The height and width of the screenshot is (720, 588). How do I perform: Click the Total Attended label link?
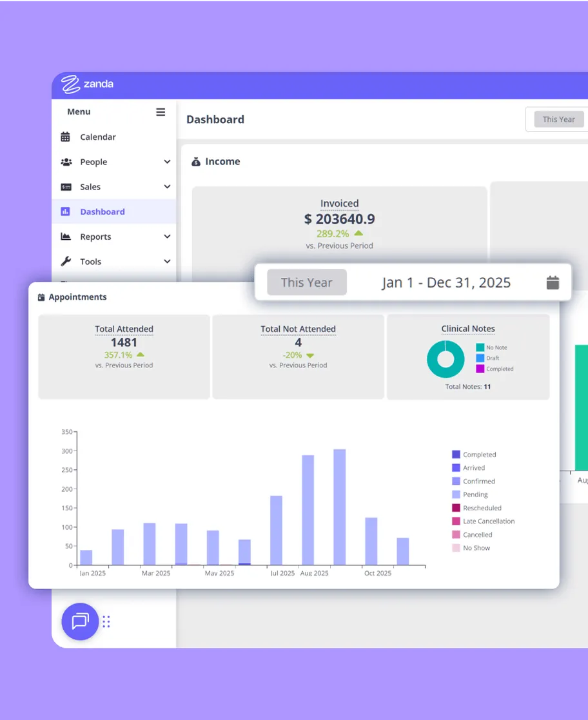(124, 329)
